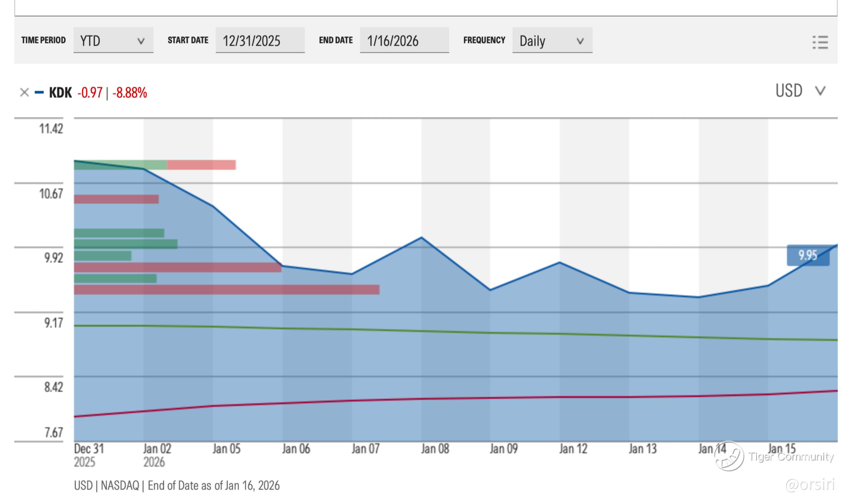Remove KDK series with the X icon
This screenshot has height=504, width=852.
coord(24,92)
